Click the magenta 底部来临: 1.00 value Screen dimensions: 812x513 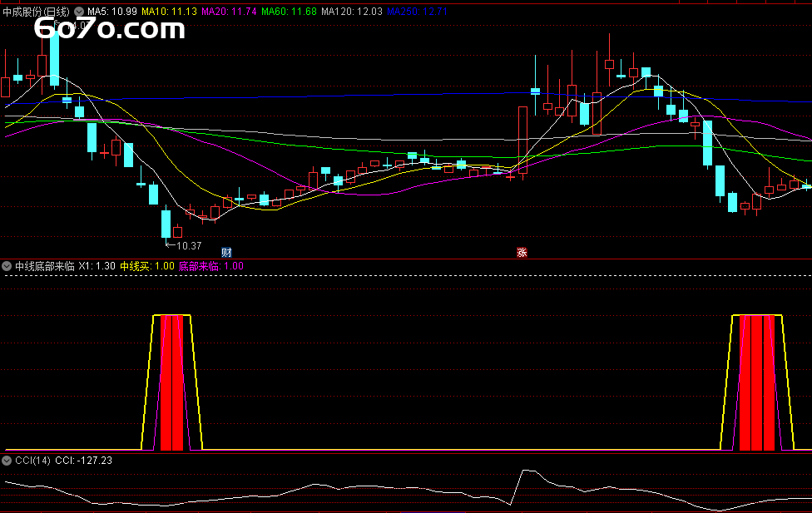(x=210, y=266)
